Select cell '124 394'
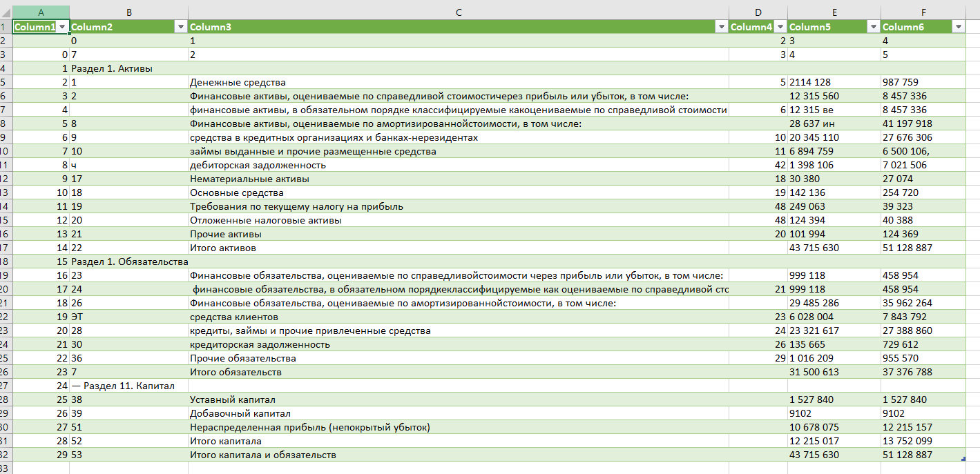 coord(834,220)
